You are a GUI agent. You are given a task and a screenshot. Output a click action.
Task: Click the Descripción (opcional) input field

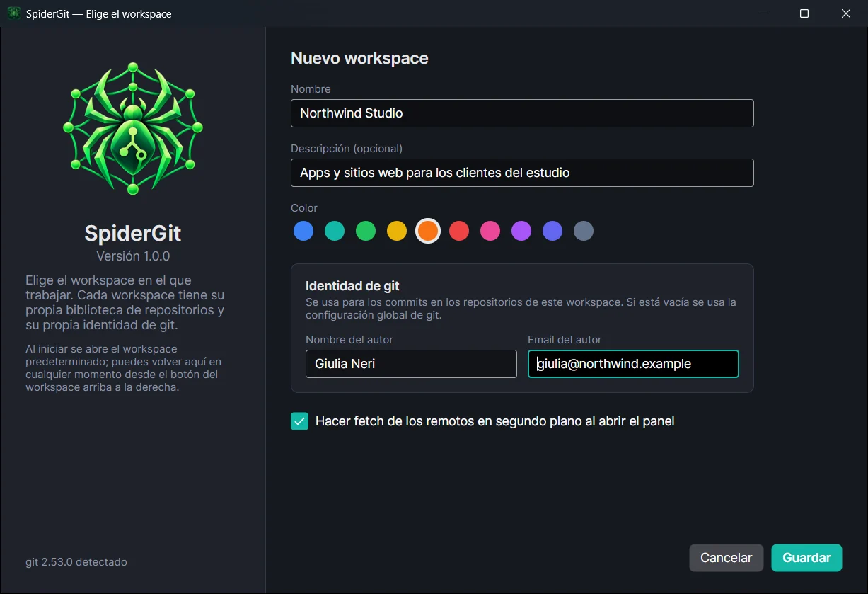(522, 173)
